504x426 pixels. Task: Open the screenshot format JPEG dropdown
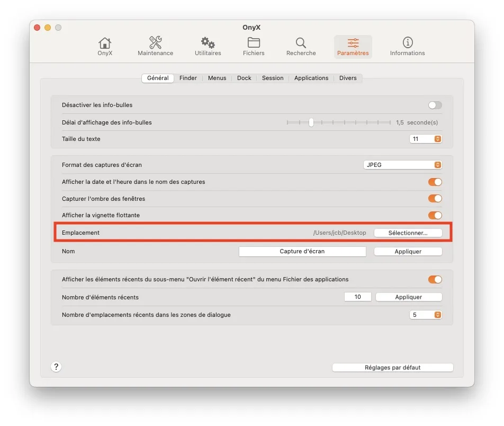pos(402,164)
